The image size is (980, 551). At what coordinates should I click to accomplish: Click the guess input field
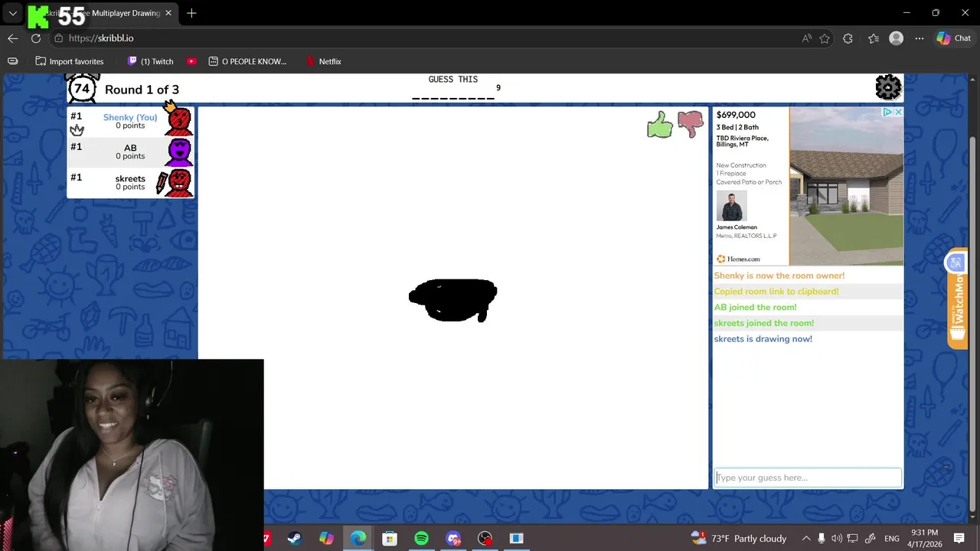tap(808, 478)
